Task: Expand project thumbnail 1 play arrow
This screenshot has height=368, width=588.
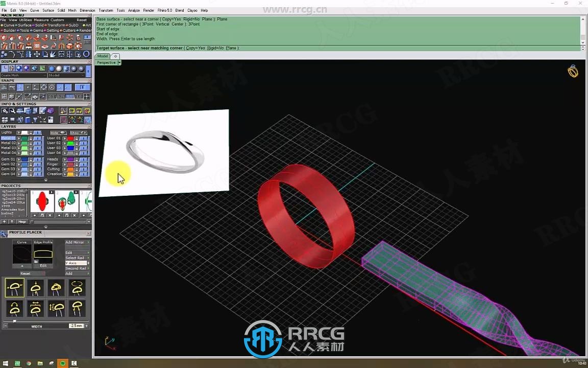Action: [x=52, y=192]
